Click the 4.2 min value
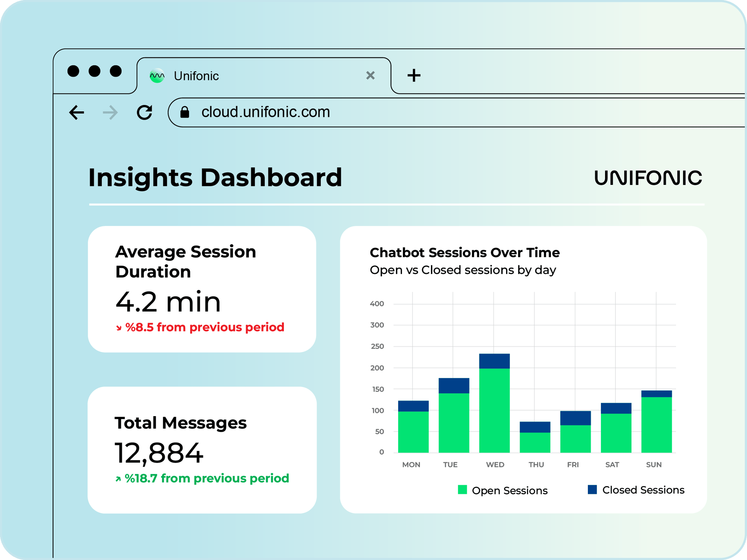This screenshot has width=747, height=560. [x=168, y=301]
